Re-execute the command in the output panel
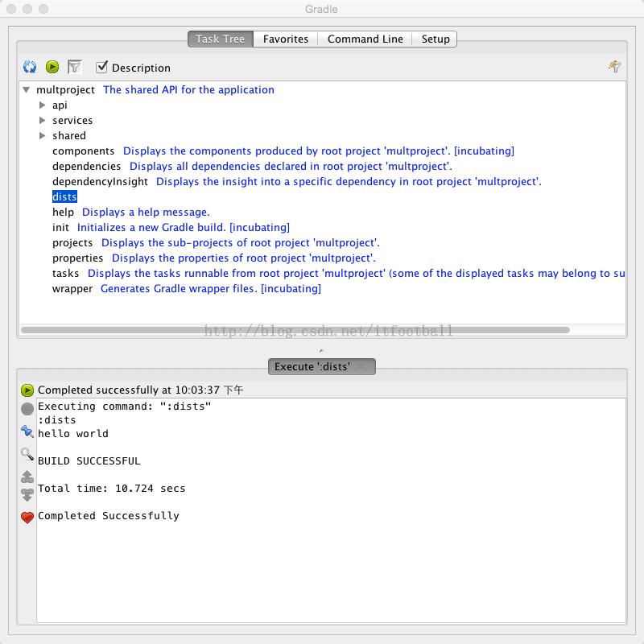The height and width of the screenshot is (644, 644). [27, 390]
